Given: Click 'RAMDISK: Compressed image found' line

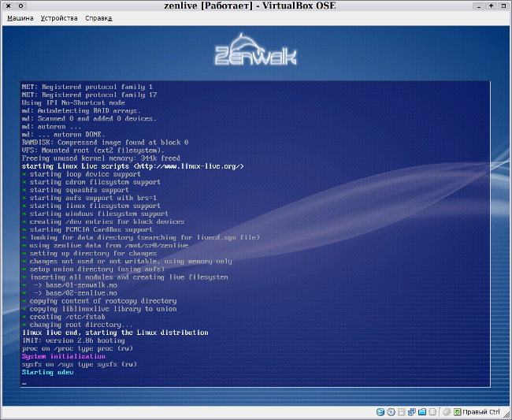Looking at the screenshot, I should [105, 143].
